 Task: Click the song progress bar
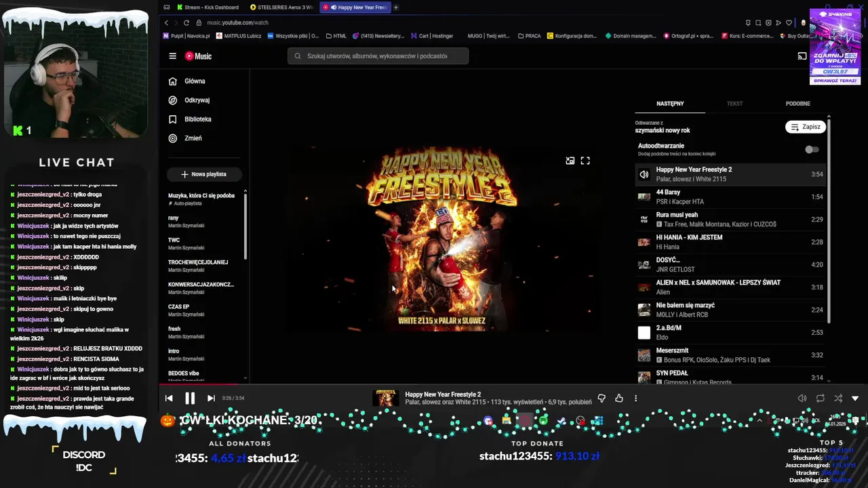click(x=513, y=386)
